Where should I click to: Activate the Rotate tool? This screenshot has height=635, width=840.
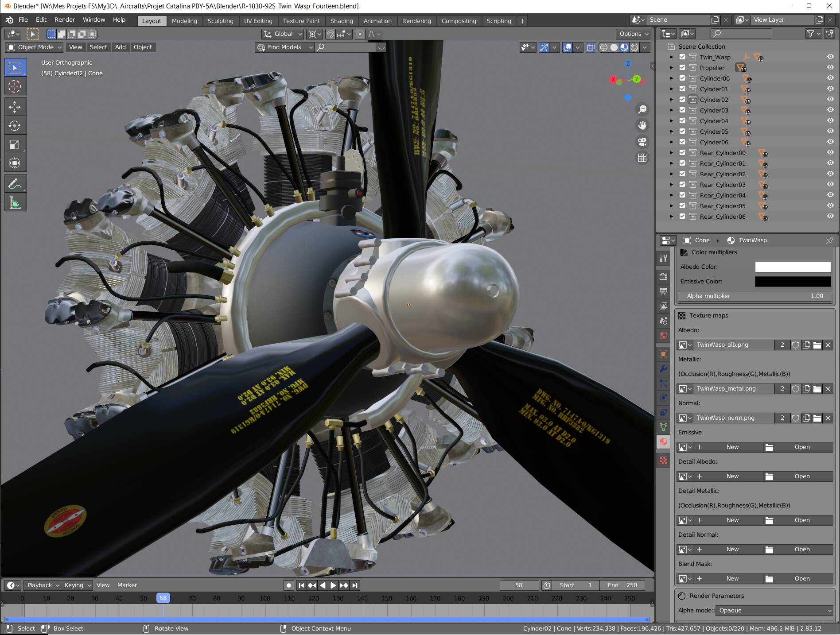[x=15, y=126]
